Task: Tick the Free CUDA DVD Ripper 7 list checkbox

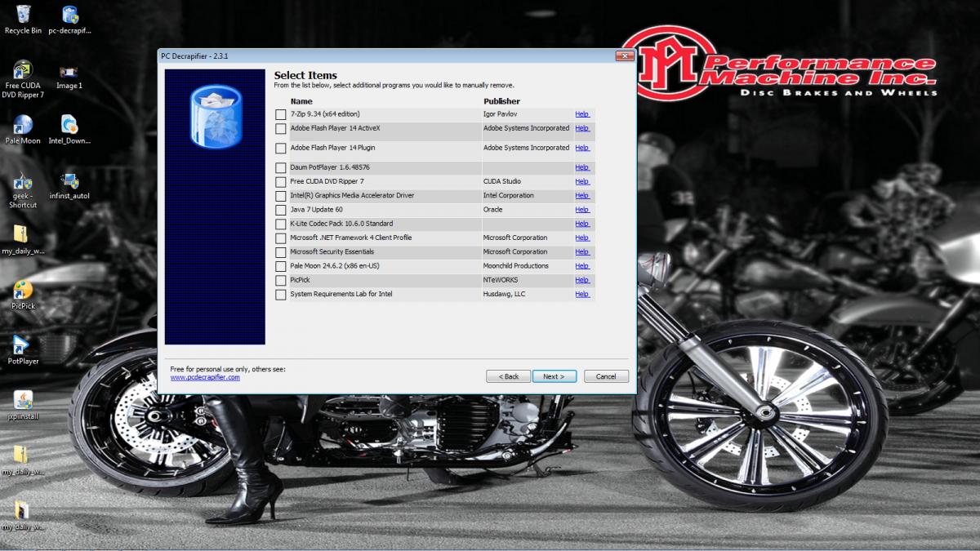Action: tap(281, 182)
